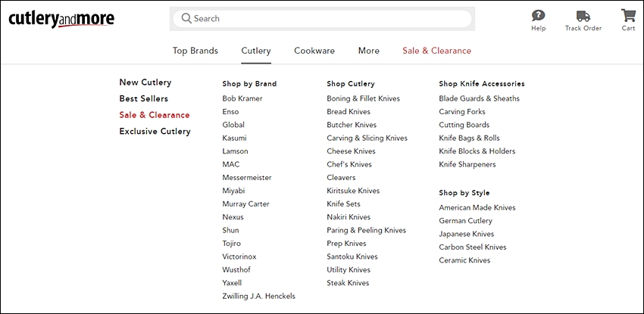The width and height of the screenshot is (644, 314).
Task: Browse the Global brand
Action: click(x=233, y=125)
